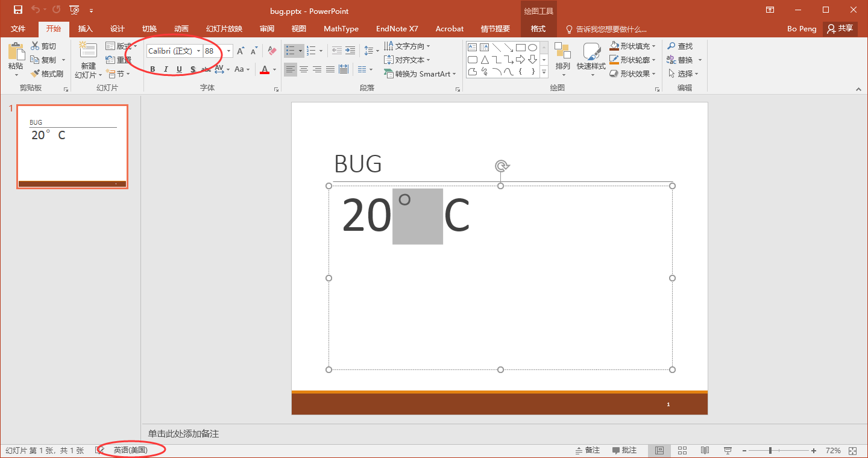
Task: Click the Format Painter (格式刷) button
Action: (47, 74)
